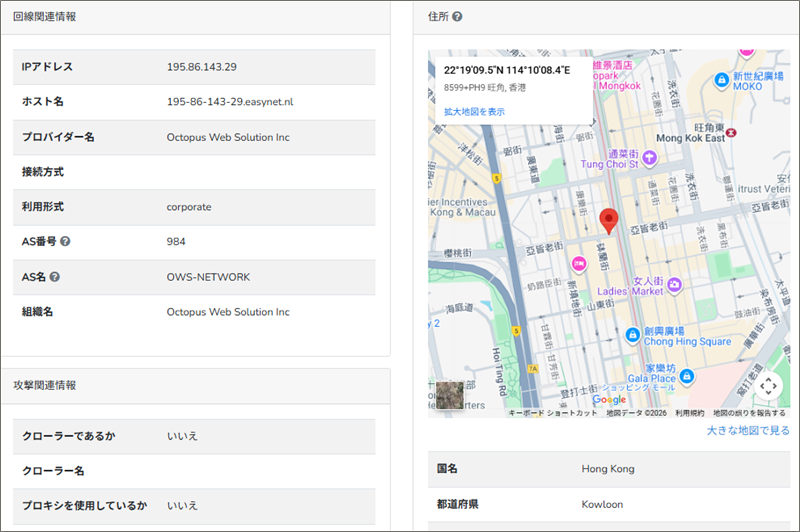Click the Gala Place shopping icon
800x532 pixels.
click(x=687, y=378)
